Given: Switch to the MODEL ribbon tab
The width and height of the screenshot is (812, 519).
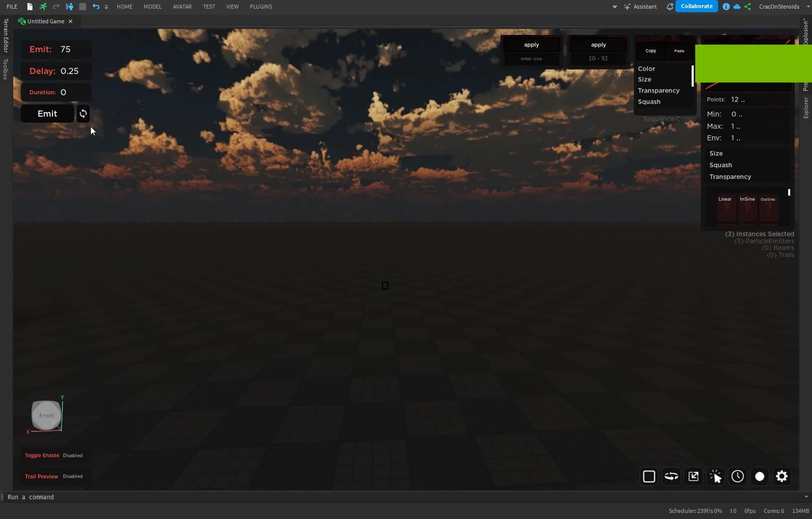Looking at the screenshot, I should (152, 6).
